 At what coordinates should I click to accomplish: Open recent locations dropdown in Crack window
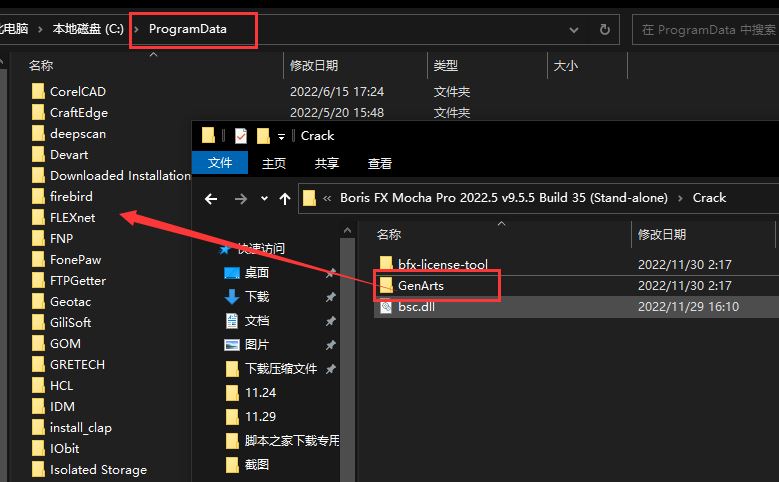[x=264, y=199]
